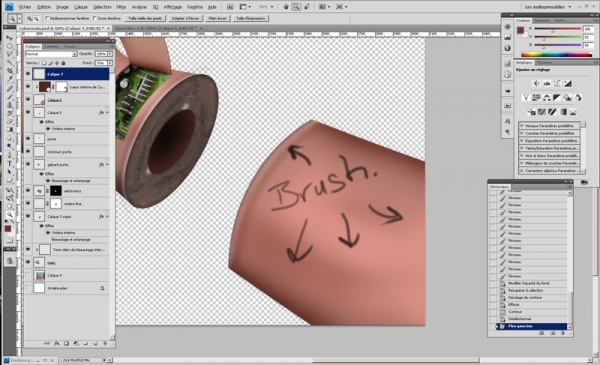
Task: Add Brightness/Contrast adjustment in Réglages
Action: point(536,83)
